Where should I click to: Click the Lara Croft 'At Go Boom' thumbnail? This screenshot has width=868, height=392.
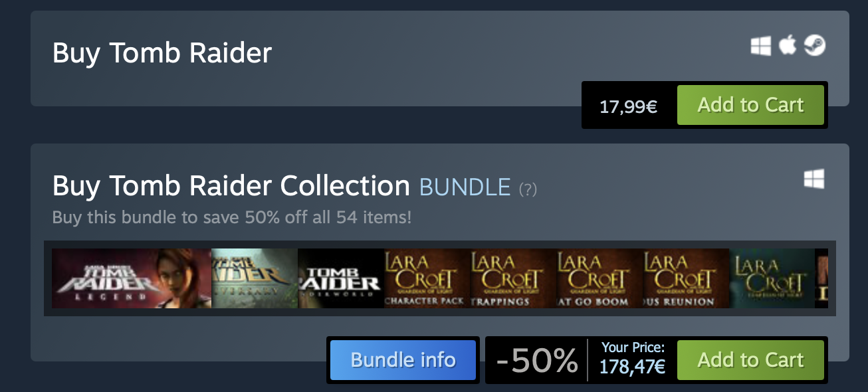(600, 278)
